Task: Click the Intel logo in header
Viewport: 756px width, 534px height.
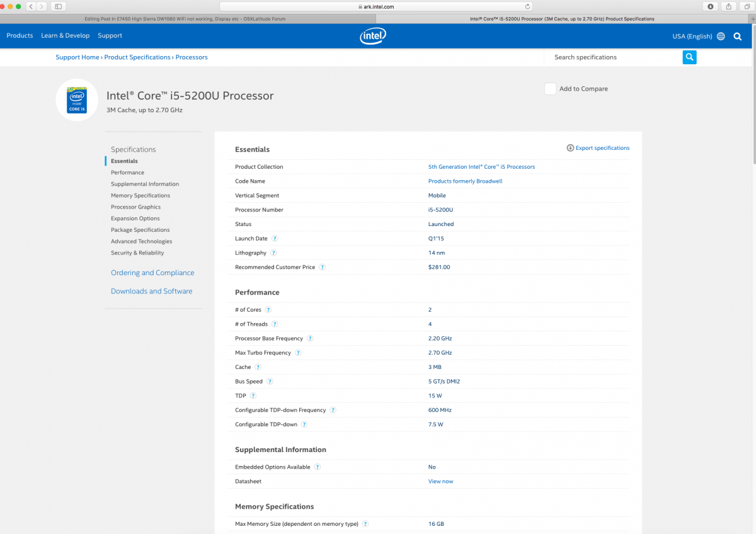Action: tap(373, 36)
